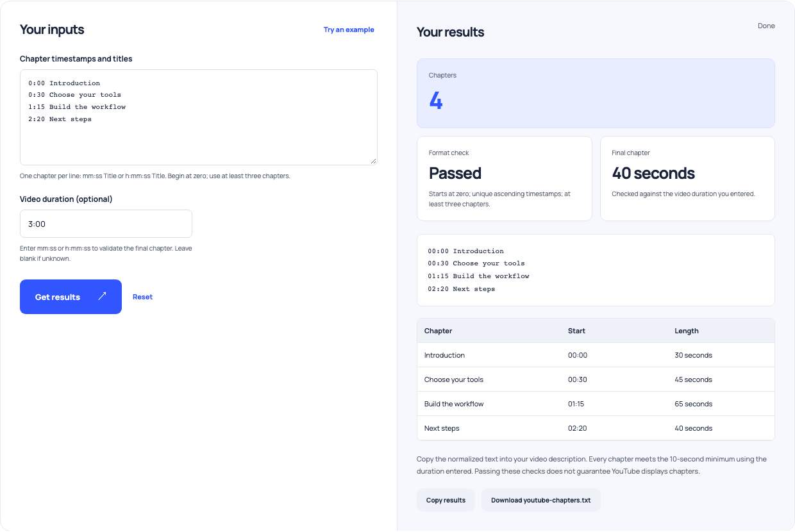Click the Get results button
Viewport: 795px width, 532px height.
[71, 297]
